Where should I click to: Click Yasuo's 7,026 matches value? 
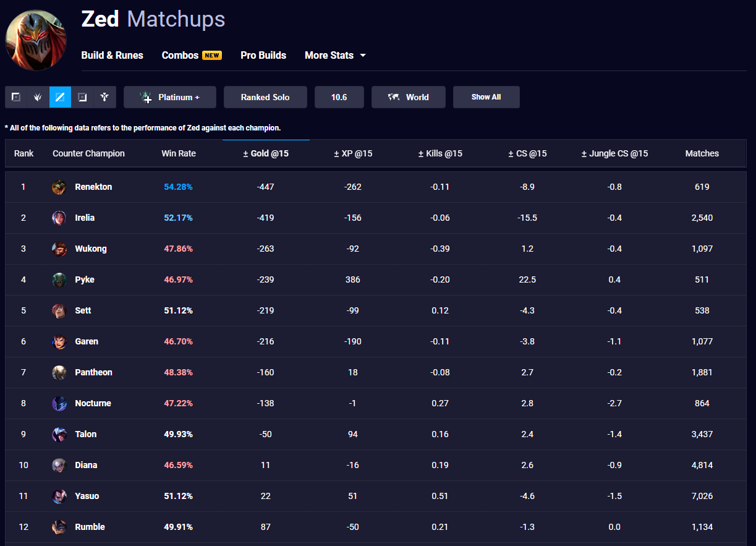click(702, 496)
